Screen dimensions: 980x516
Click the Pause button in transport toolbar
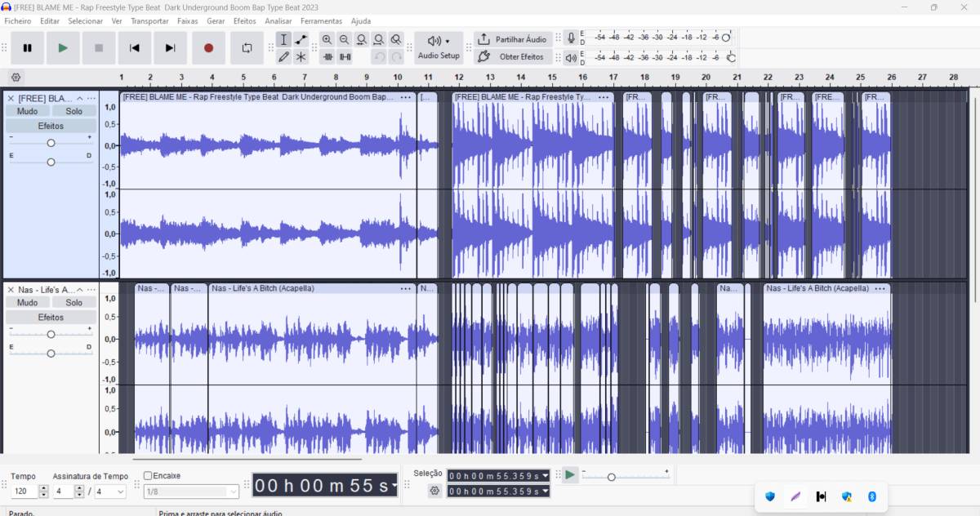point(27,48)
